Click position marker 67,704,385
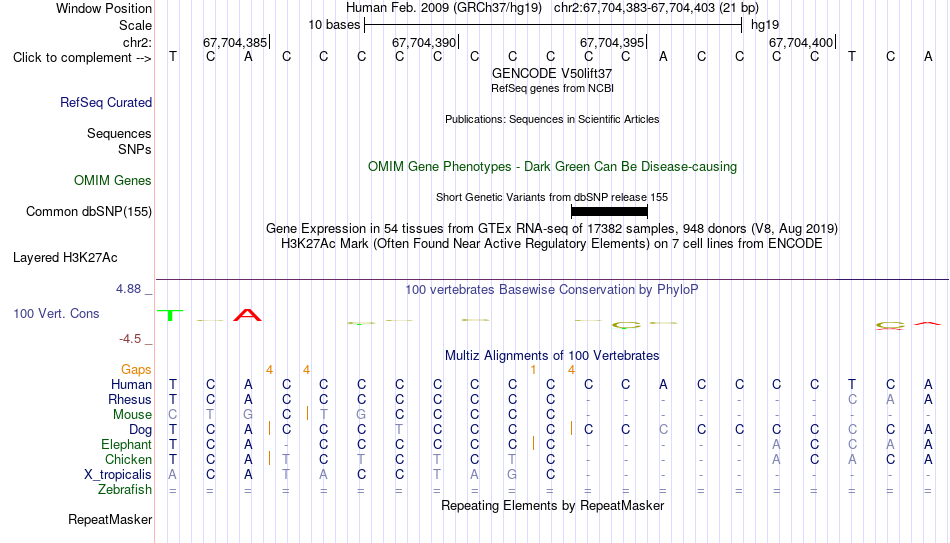This screenshot has width=950, height=543. pyautogui.click(x=236, y=42)
